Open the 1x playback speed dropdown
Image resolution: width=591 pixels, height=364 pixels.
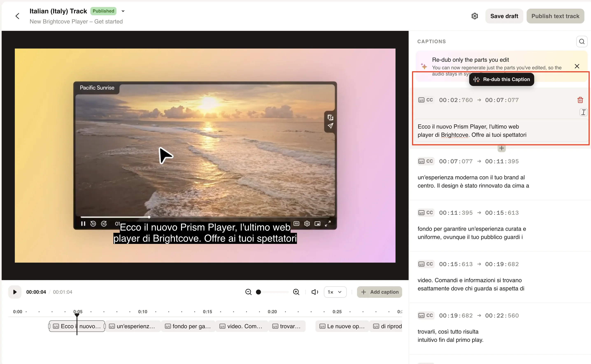(x=335, y=292)
